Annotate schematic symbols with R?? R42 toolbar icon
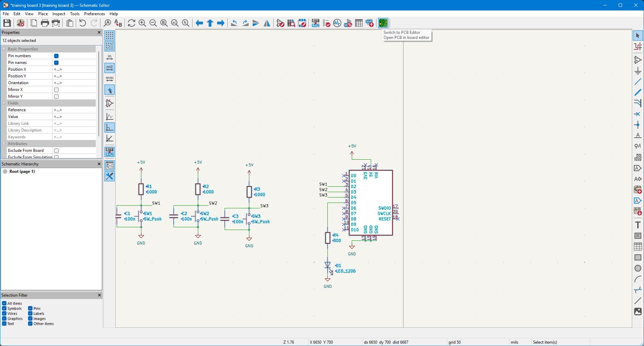This screenshot has width=644, height=346. [x=316, y=23]
